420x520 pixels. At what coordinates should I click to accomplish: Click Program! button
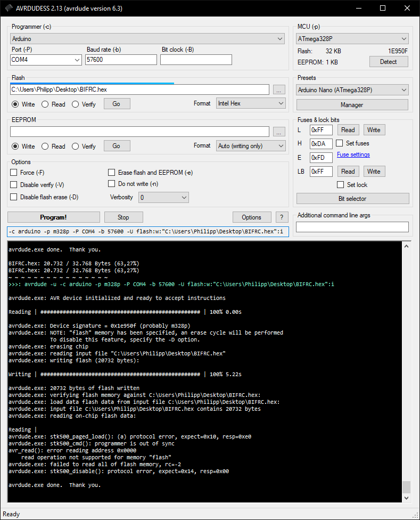pyautogui.click(x=54, y=217)
